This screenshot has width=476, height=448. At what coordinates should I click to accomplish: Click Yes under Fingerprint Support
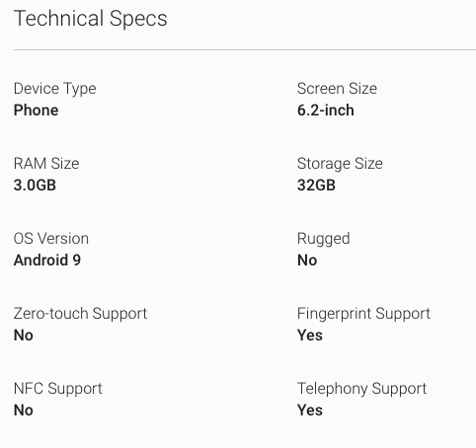point(310,336)
